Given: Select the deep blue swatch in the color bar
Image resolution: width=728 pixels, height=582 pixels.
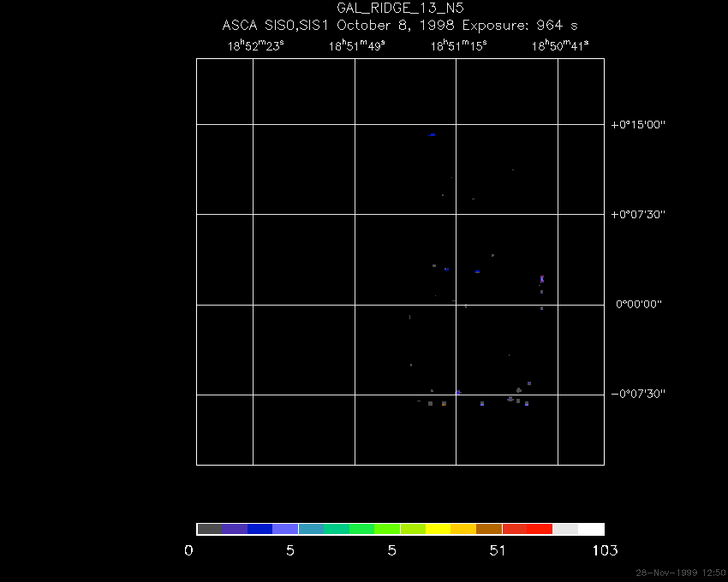Looking at the screenshot, I should (260, 529).
